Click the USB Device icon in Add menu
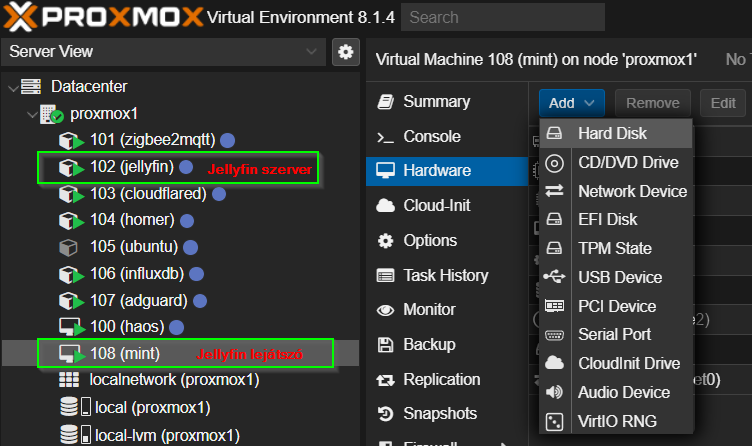 coord(554,277)
